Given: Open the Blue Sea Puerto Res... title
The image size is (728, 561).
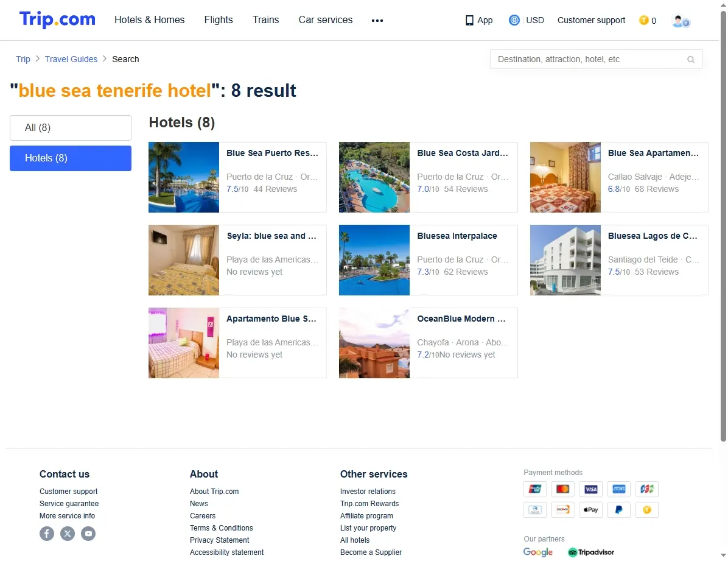Looking at the screenshot, I should click(273, 153).
